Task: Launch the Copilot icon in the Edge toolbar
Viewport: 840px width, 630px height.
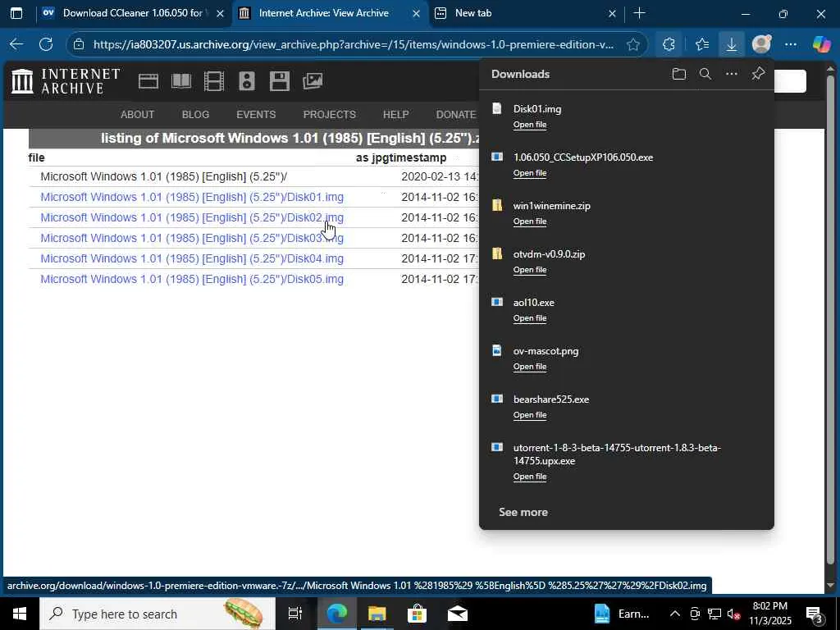Action: pyautogui.click(x=821, y=44)
